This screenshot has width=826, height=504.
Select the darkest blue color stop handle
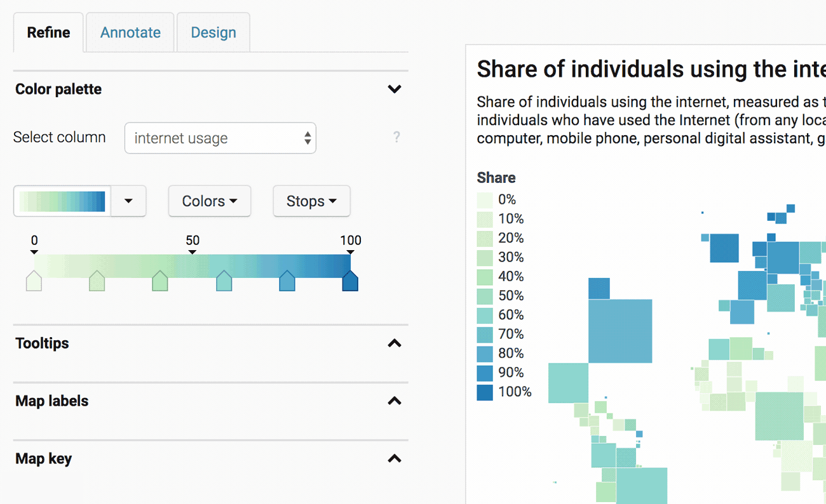pyautogui.click(x=350, y=281)
